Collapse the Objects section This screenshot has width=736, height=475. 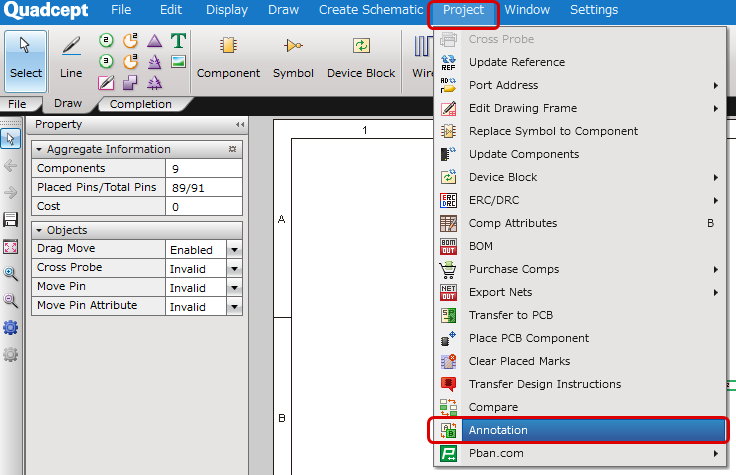(x=39, y=230)
